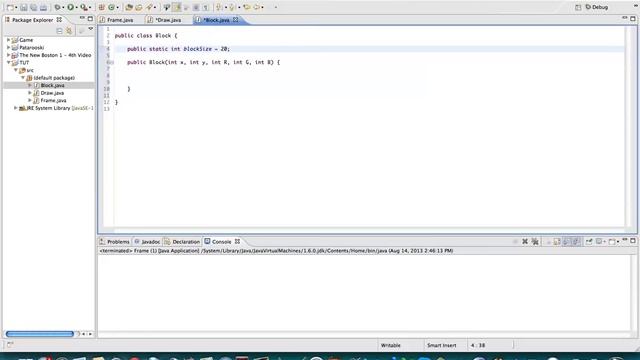Viewport: 640px width, 360px height.
Task: Switch to the Frame.java editor tab
Action: point(117,20)
